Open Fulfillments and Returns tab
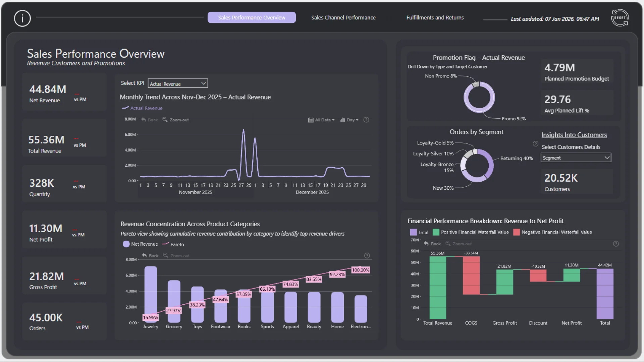644x362 pixels. [x=435, y=17]
